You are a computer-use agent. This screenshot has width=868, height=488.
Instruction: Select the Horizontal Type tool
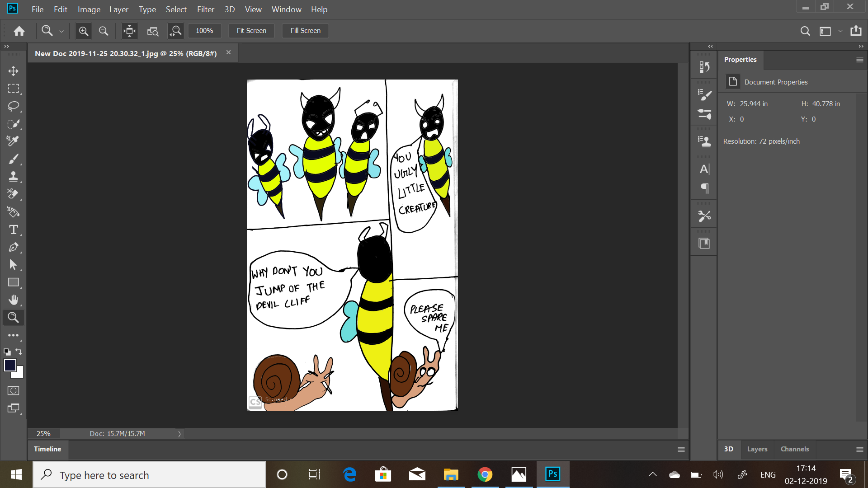coord(13,230)
